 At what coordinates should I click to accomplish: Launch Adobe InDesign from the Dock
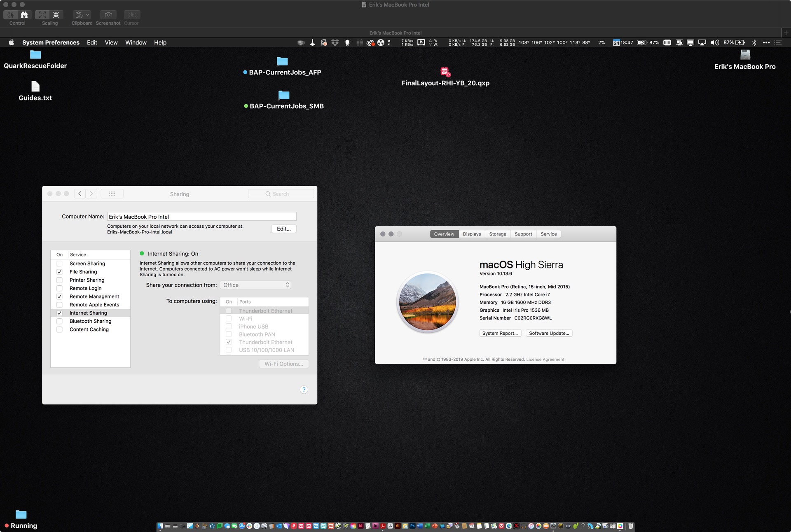coord(360,526)
